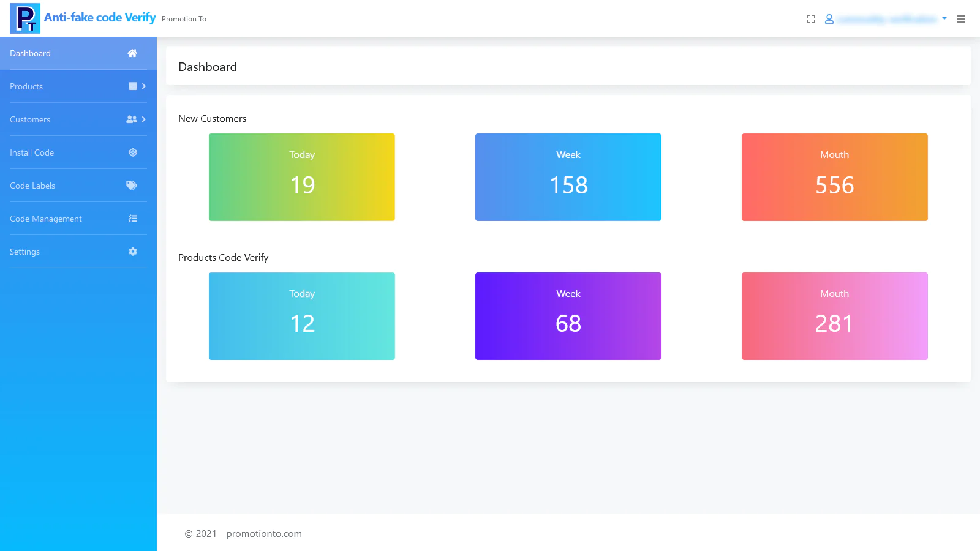Expand the Customers submenu chevron
This screenshot has height=551, width=980.
tap(144, 119)
